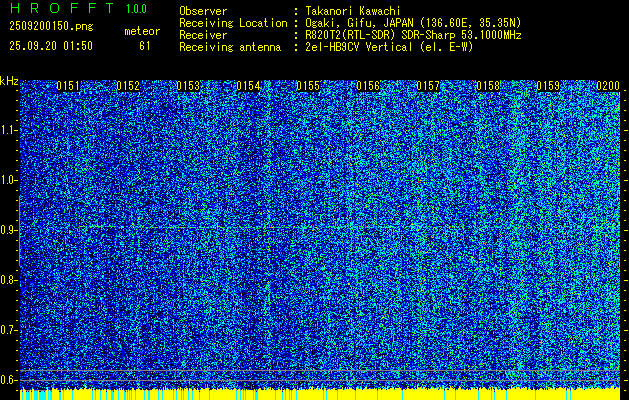629x400 pixels.
Task: Click the yellow signal level bar strip
Action: (x=320, y=394)
